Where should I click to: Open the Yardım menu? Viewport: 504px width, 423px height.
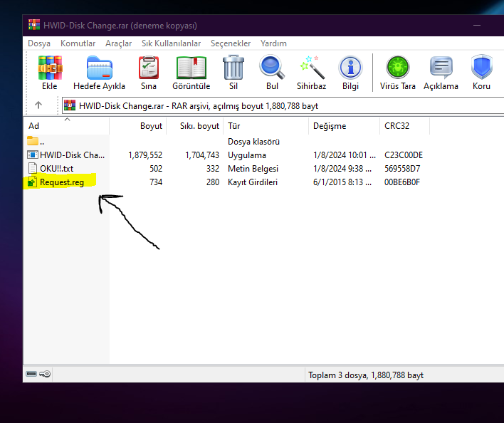pyautogui.click(x=273, y=43)
